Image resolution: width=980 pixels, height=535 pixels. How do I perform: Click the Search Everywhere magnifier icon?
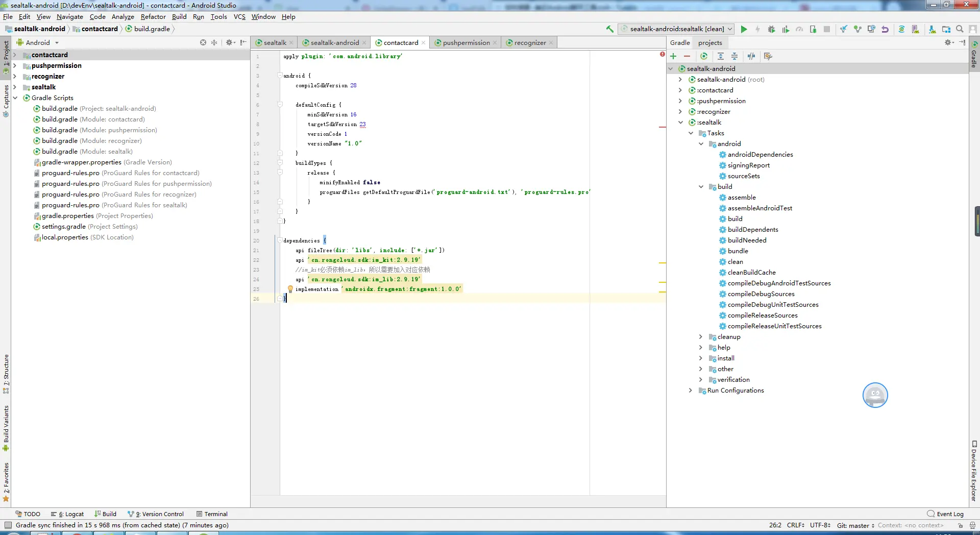[x=960, y=29]
